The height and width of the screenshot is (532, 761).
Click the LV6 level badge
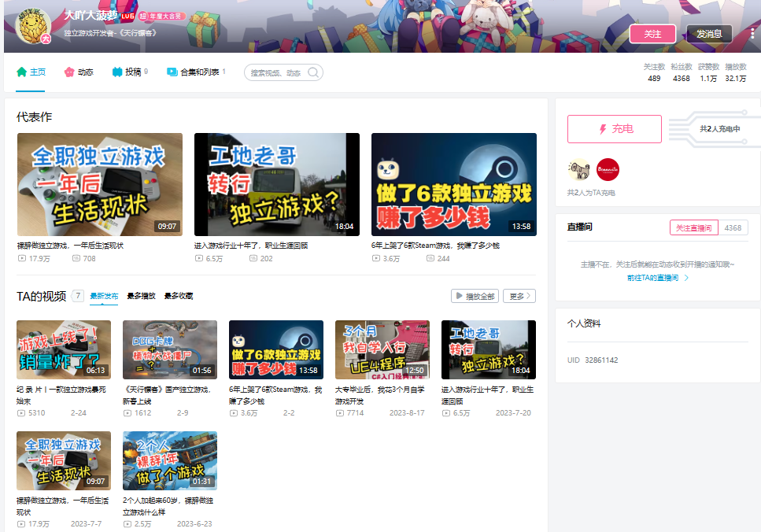(127, 16)
